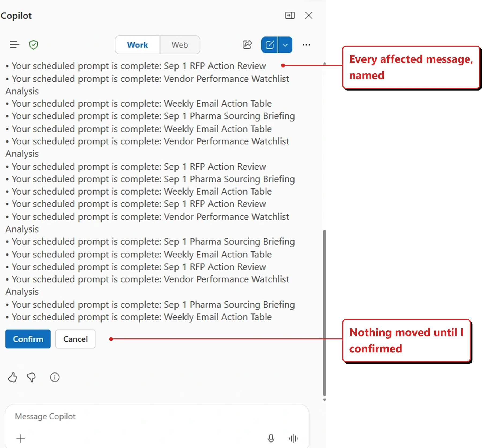492x448 pixels.
Task: Click the scrollbar down arrow
Action: (324, 400)
